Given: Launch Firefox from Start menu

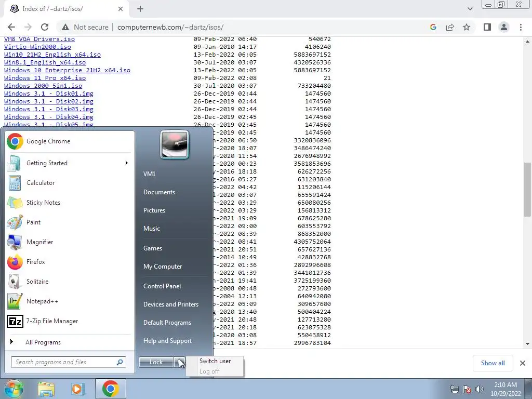Looking at the screenshot, I should 70,262.
